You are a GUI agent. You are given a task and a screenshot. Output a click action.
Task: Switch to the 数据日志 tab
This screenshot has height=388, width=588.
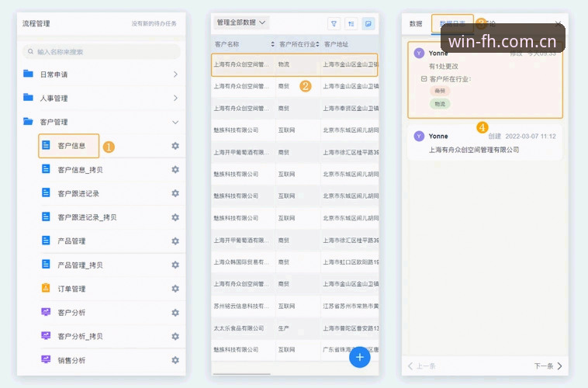[x=452, y=23]
